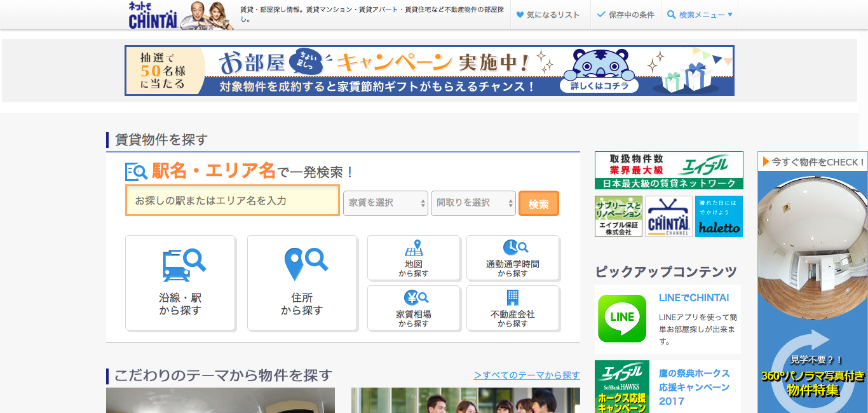Open the 気になるリスト heart link
The image size is (868, 413).
pyautogui.click(x=547, y=15)
